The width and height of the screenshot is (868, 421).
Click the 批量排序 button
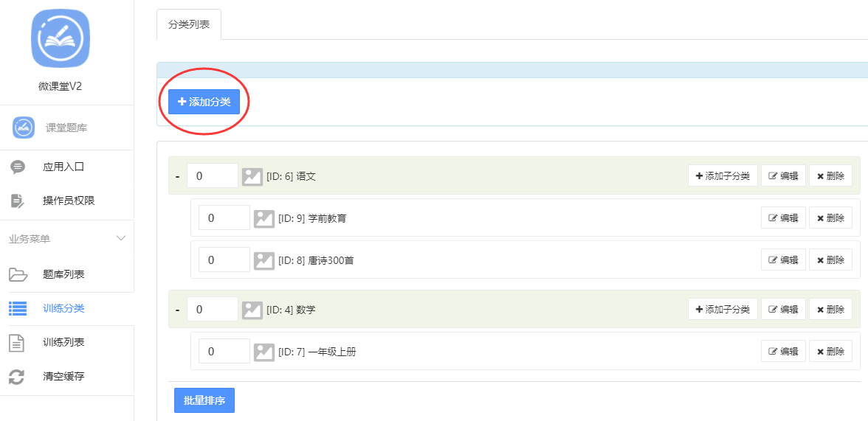tap(204, 400)
